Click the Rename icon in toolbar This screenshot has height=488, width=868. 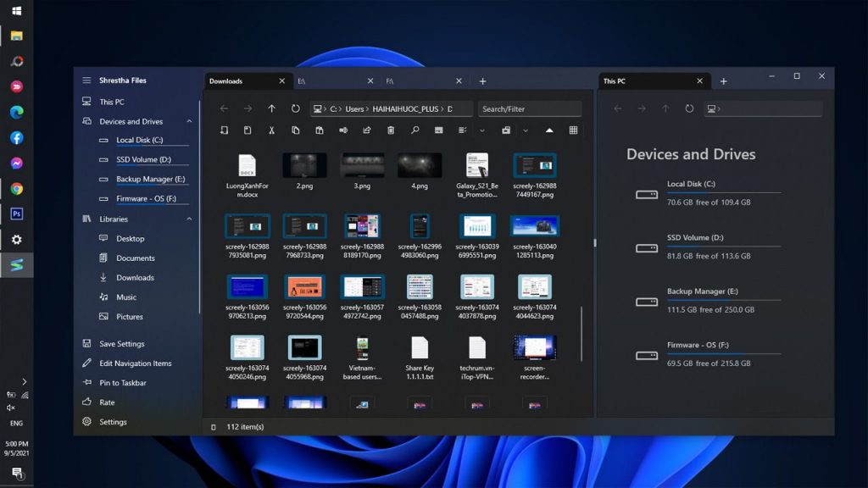pos(343,130)
